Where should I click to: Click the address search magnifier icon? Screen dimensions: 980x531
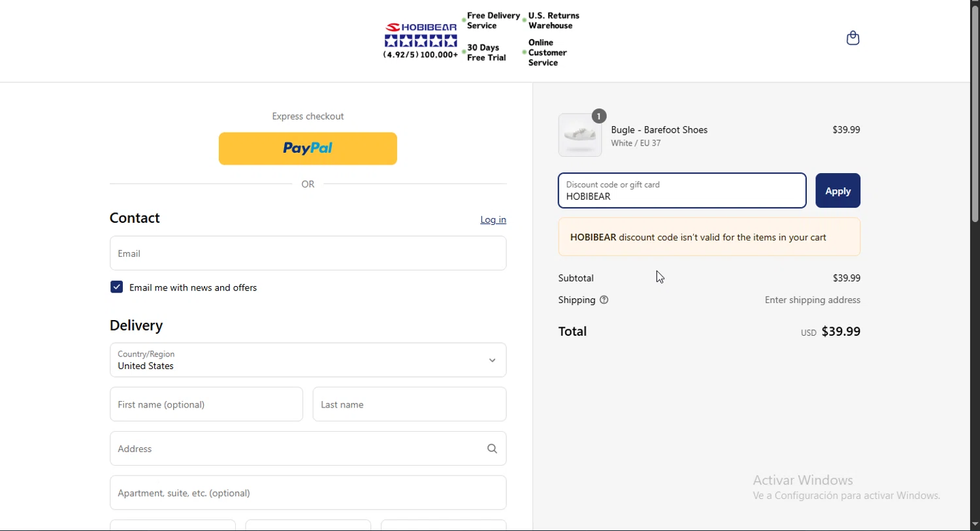[492, 449]
